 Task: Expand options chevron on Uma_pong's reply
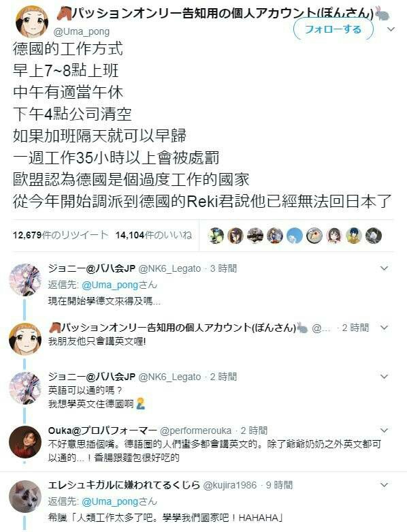coord(384,328)
